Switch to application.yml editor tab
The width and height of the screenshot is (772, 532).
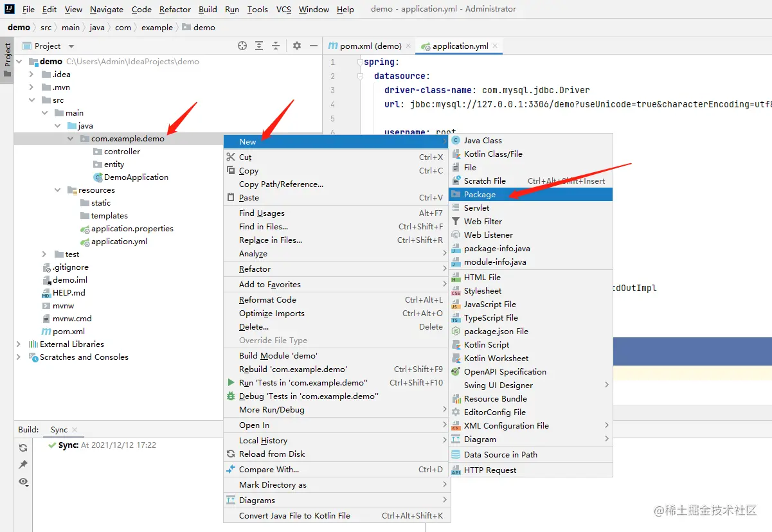click(x=460, y=46)
